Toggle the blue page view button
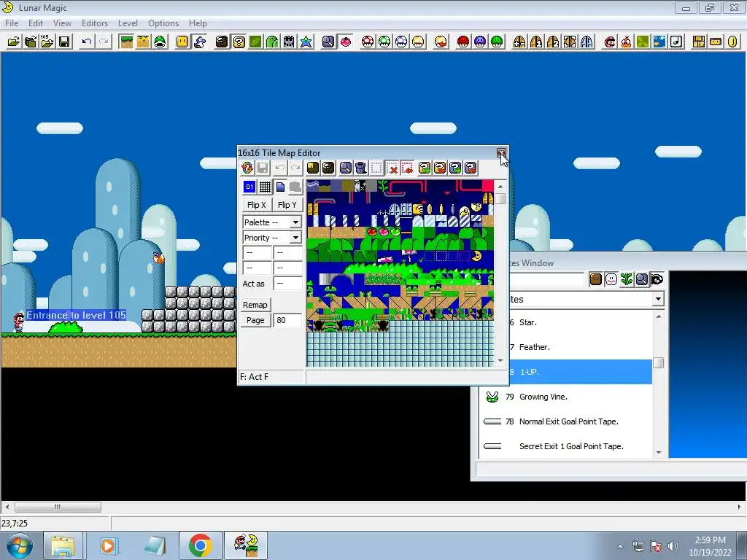 280,187
